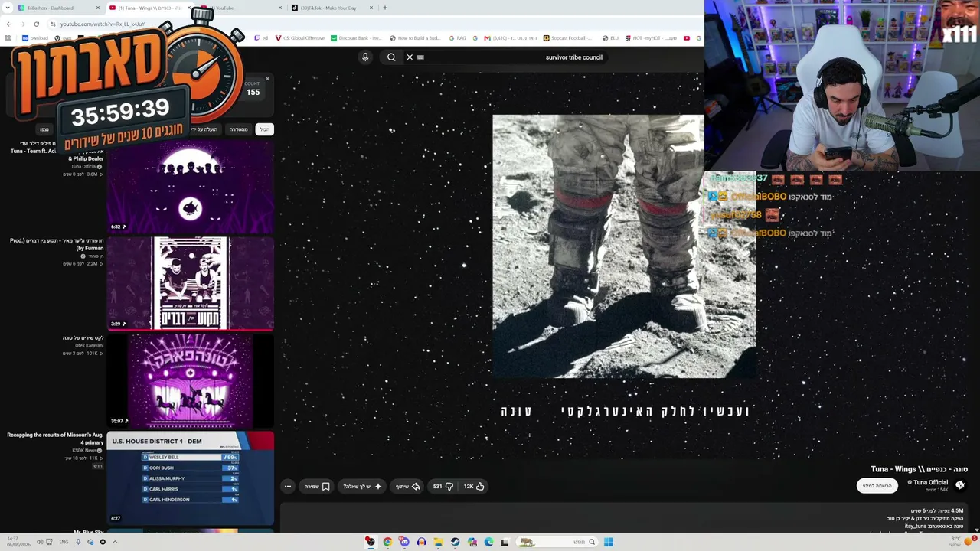The image size is (980, 551).
Task: Open the U.S. House District 1 video thumbnail
Action: click(x=191, y=478)
